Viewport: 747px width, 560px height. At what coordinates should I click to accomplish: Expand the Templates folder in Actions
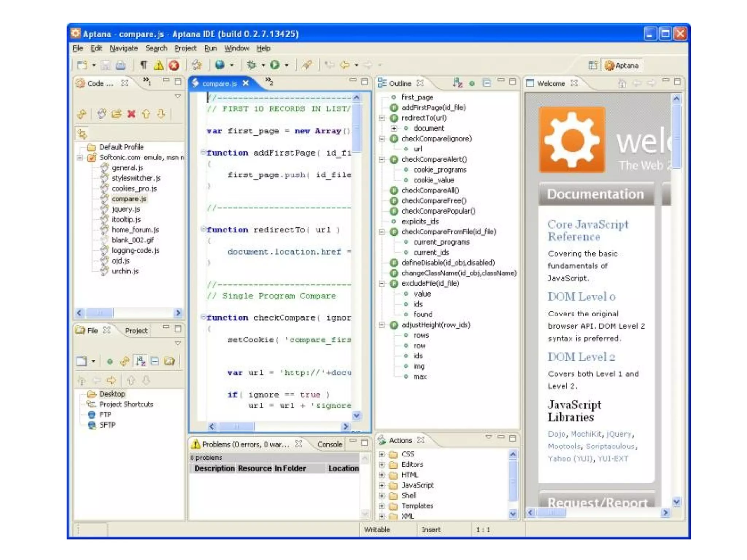(x=382, y=506)
